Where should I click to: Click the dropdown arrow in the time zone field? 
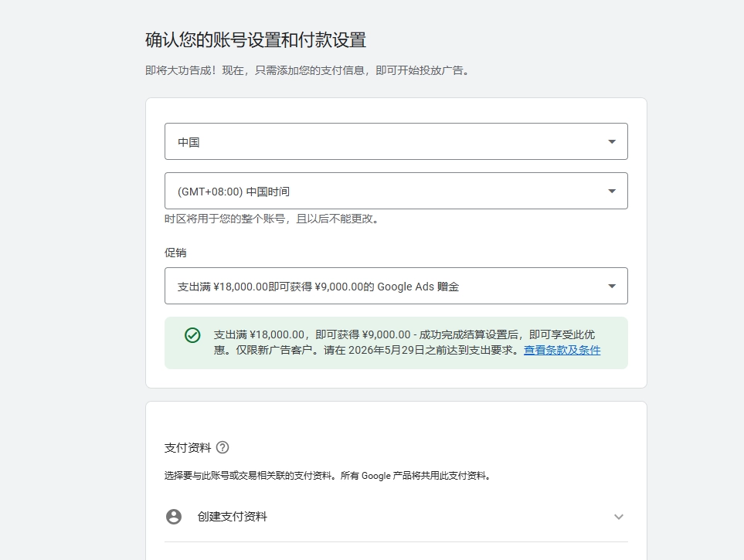point(612,191)
